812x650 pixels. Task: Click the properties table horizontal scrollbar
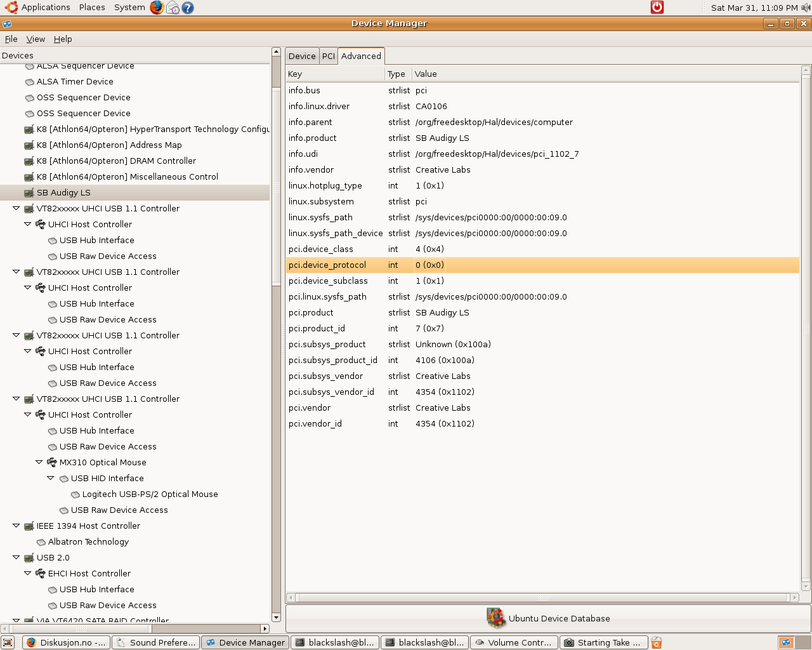pos(542,597)
